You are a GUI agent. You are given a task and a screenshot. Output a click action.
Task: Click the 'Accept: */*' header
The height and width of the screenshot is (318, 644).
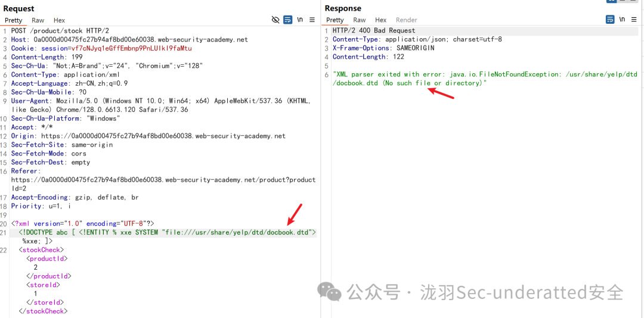(x=32, y=127)
